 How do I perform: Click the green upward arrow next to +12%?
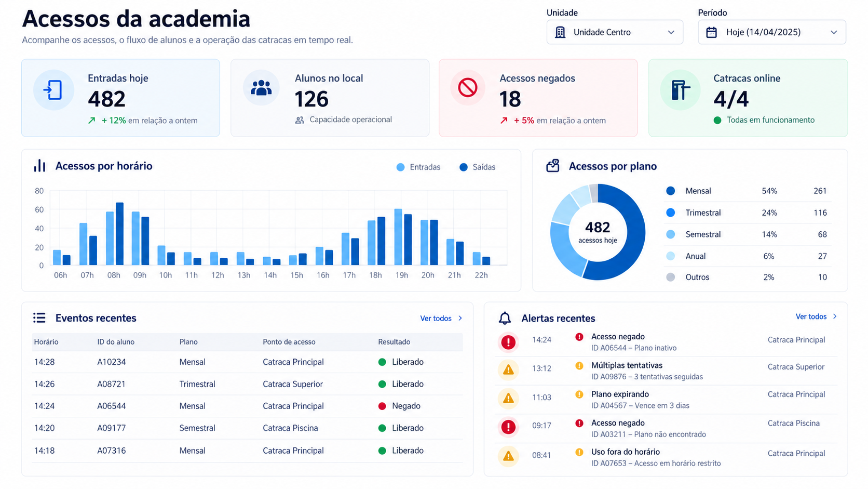click(x=92, y=121)
